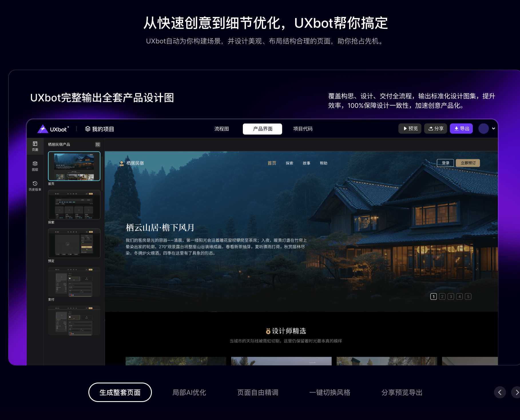Image resolution: width=520 pixels, height=420 pixels.
Task: Click the 32 page count badge
Action: 98,144
